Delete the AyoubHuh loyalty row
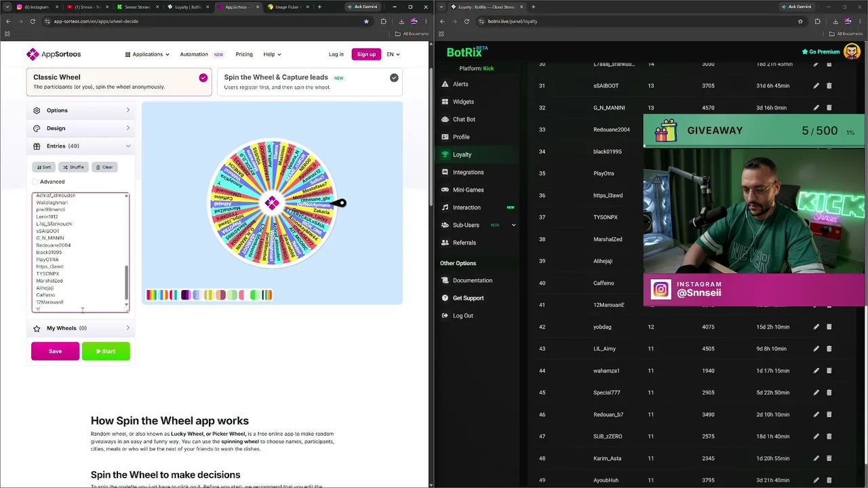The height and width of the screenshot is (488, 868). (x=829, y=480)
